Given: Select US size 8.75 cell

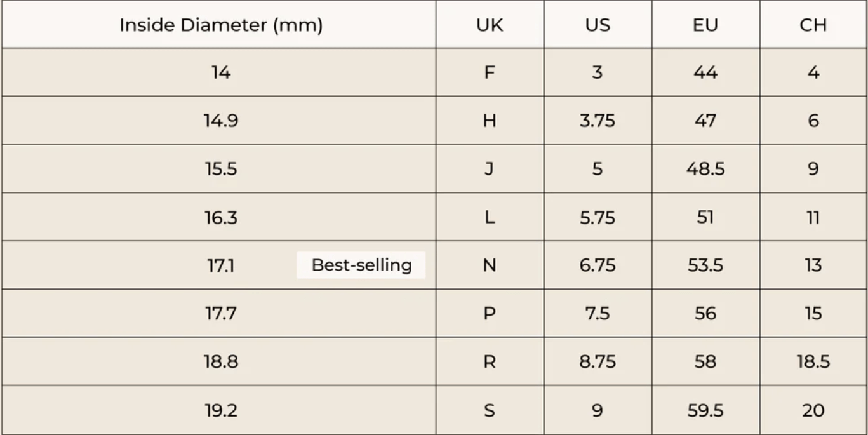Looking at the screenshot, I should [x=597, y=362].
